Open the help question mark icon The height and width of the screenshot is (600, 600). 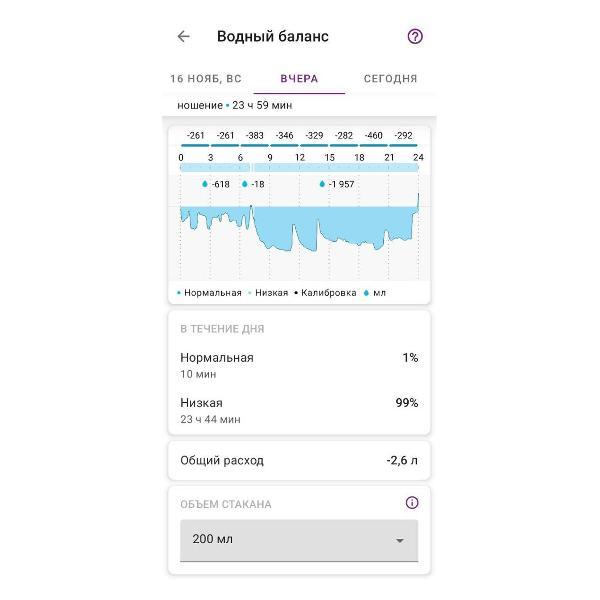[x=415, y=36]
